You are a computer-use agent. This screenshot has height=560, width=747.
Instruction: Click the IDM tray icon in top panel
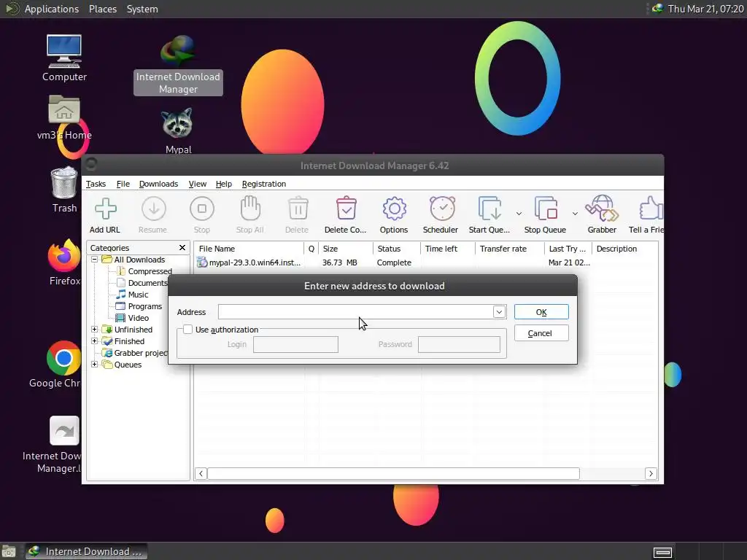(657, 8)
